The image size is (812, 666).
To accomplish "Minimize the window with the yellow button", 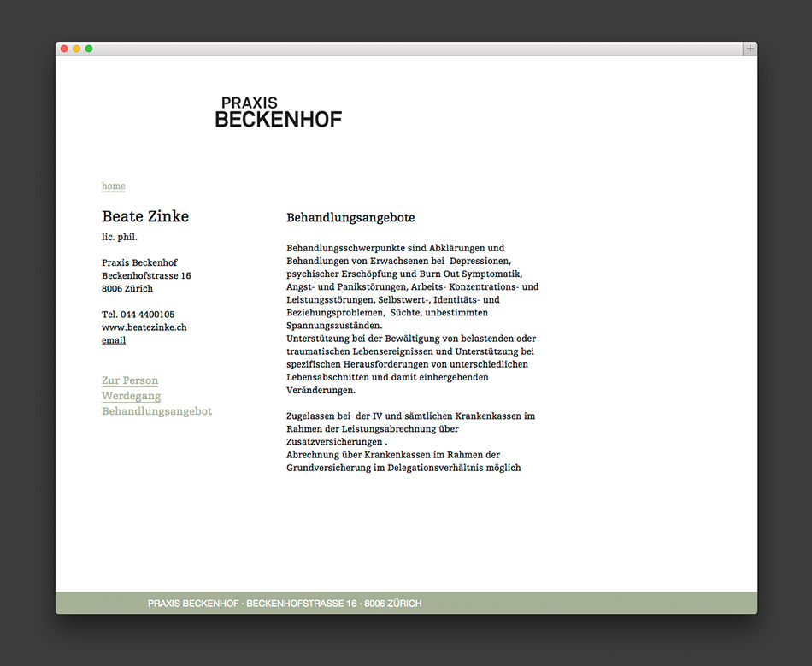I will tap(76, 49).
